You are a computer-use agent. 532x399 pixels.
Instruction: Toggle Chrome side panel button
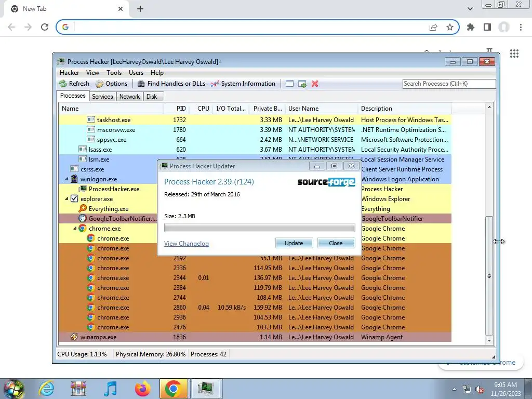click(x=487, y=27)
